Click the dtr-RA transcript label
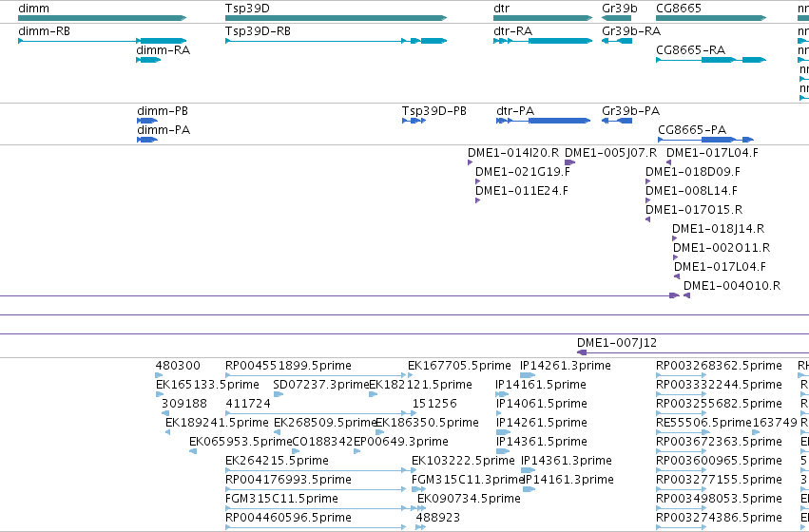809x532 pixels. click(512, 31)
